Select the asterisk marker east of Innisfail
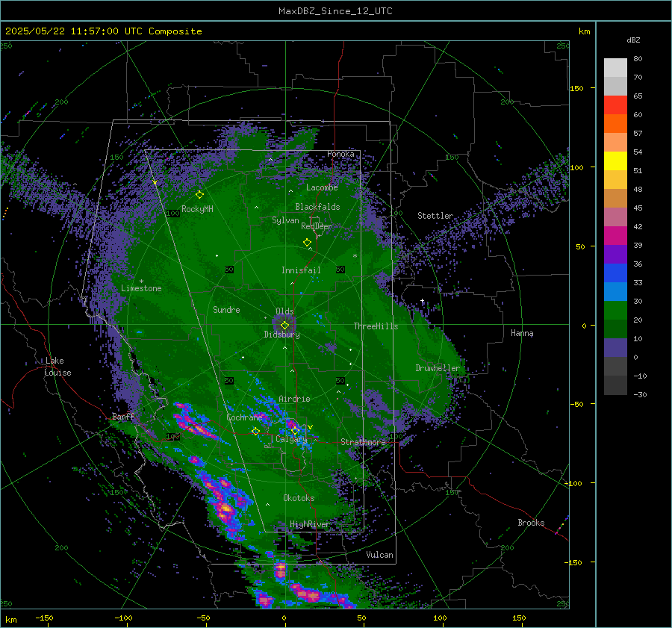This screenshot has width=672, height=628. (x=355, y=256)
